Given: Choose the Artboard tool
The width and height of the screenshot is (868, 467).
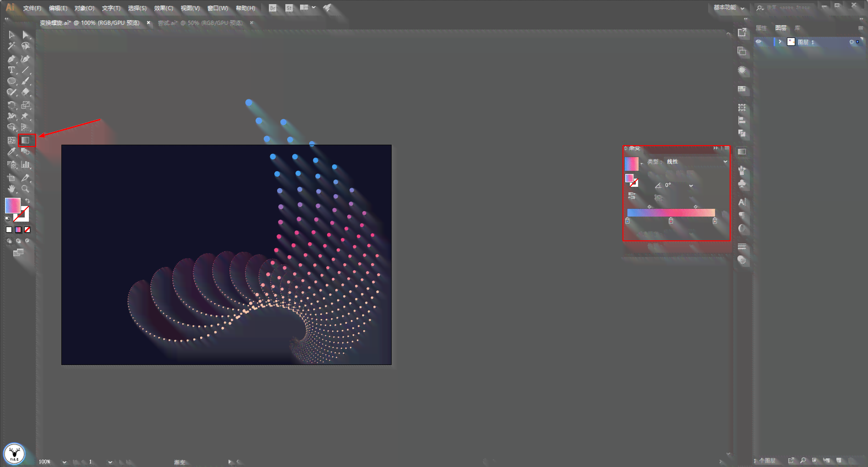Looking at the screenshot, I should [x=12, y=178].
